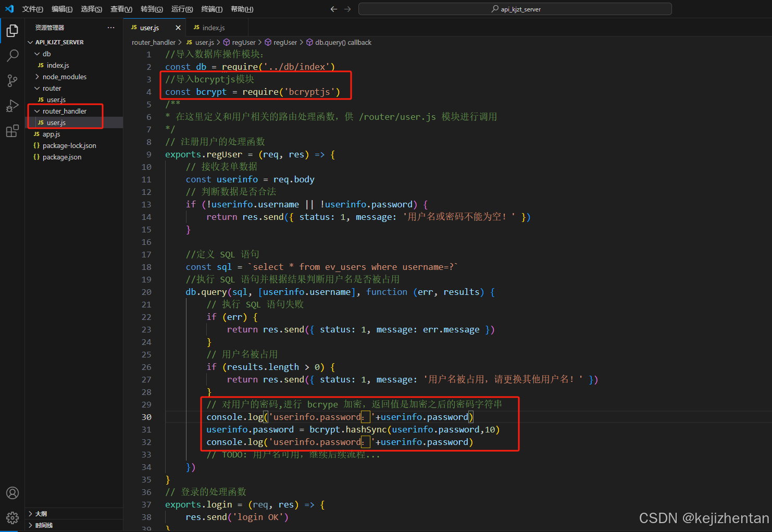Screen dimensions: 772x532
Task: Click 'bcrypt.hashSync' on line 31
Action: coord(348,429)
